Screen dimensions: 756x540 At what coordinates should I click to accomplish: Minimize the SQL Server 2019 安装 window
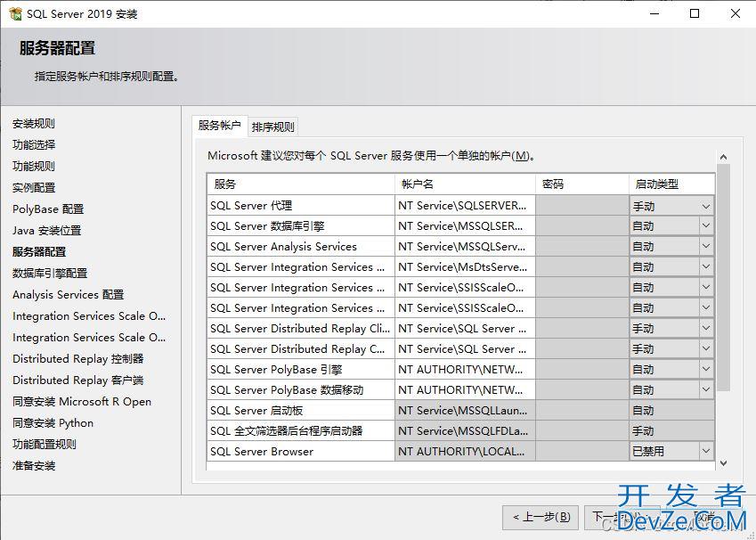tap(654, 13)
